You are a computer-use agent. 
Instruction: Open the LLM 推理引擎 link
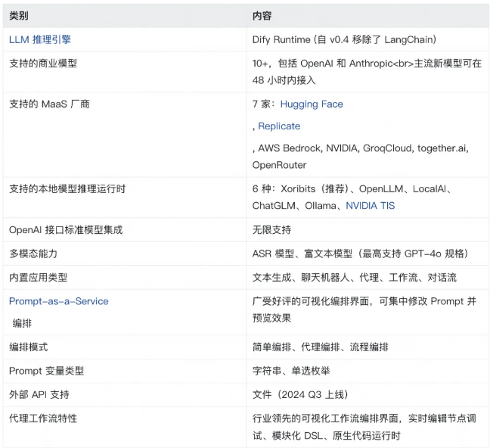pyautogui.click(x=40, y=39)
